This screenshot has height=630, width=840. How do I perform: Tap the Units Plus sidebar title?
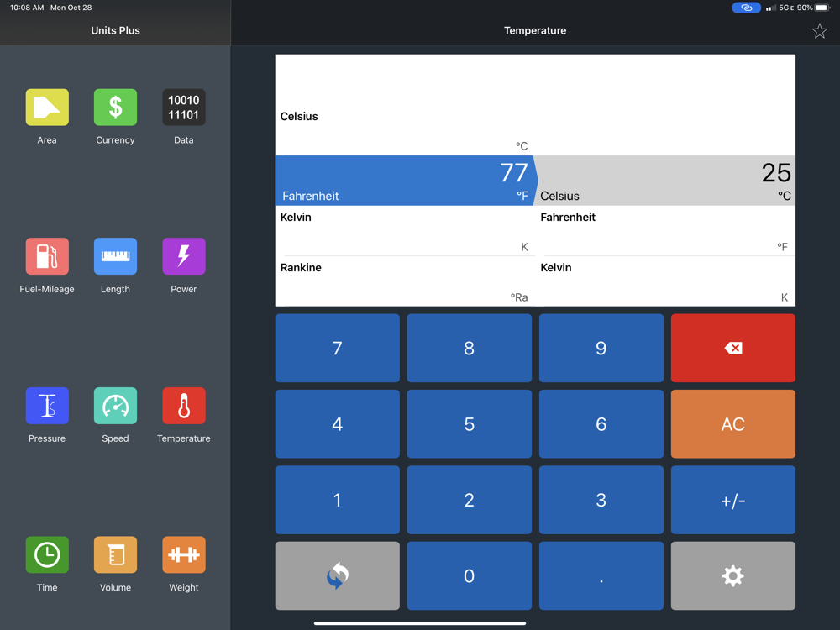[115, 30]
